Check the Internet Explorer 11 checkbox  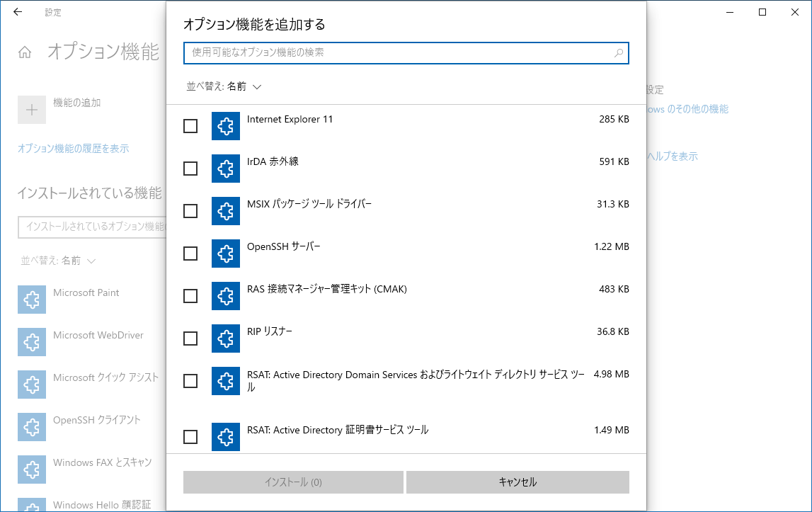pyautogui.click(x=190, y=126)
